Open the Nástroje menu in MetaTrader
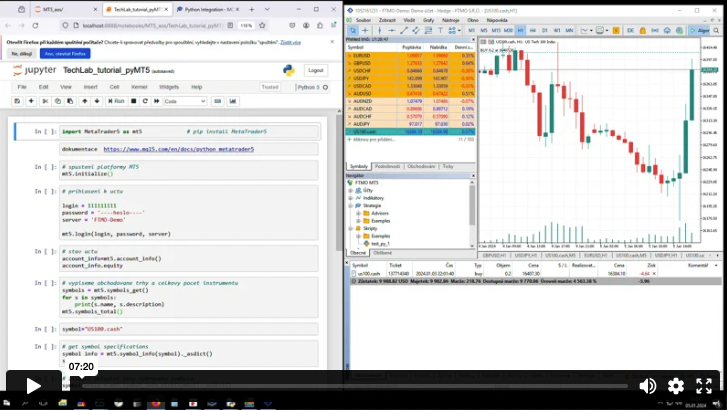Screen dimensions: 727x411 (450, 20)
